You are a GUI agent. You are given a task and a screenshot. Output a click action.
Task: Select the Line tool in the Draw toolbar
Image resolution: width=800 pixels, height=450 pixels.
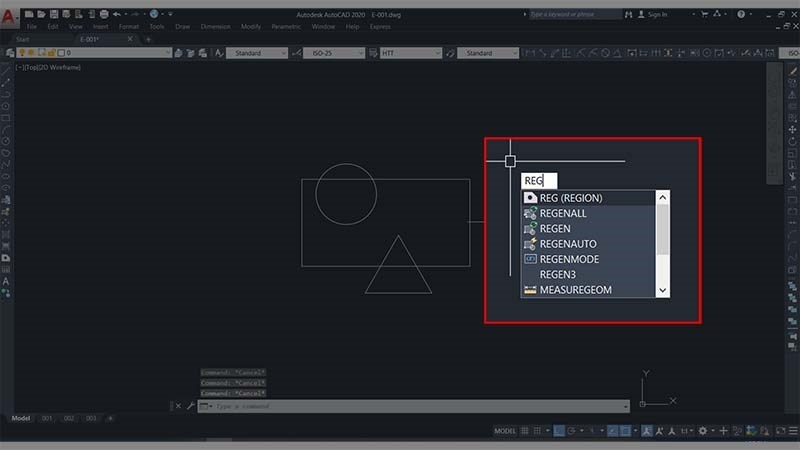pos(6,71)
